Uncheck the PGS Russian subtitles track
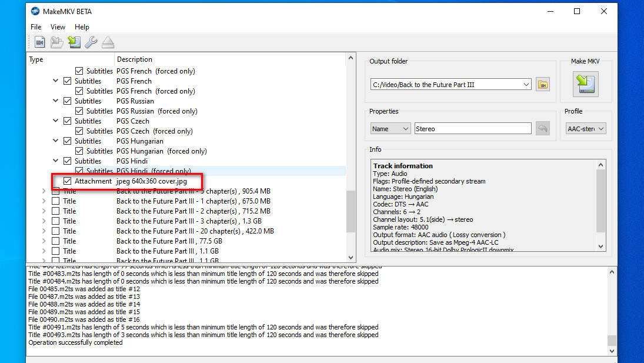Viewport: 644px width, 363px height. pyautogui.click(x=68, y=101)
